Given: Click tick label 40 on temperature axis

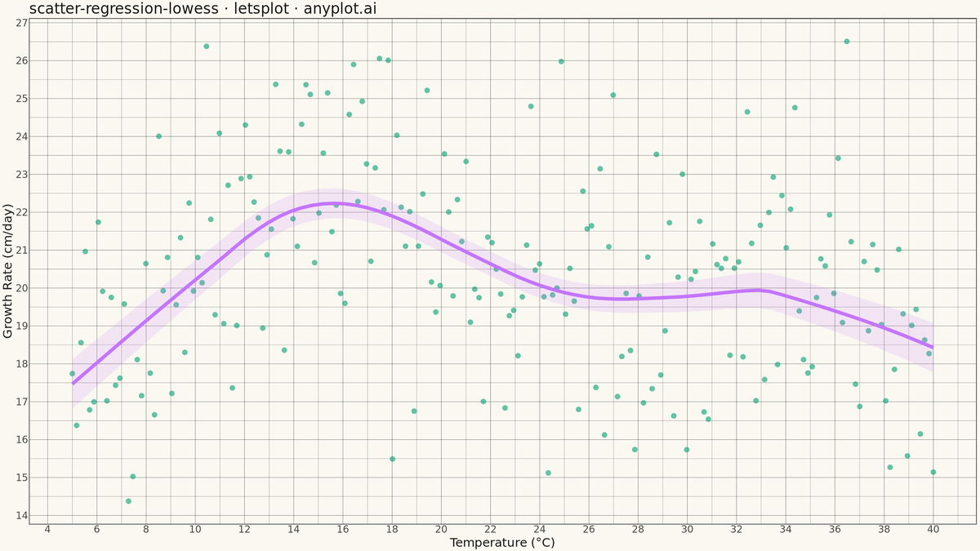Looking at the screenshot, I should pyautogui.click(x=933, y=529).
